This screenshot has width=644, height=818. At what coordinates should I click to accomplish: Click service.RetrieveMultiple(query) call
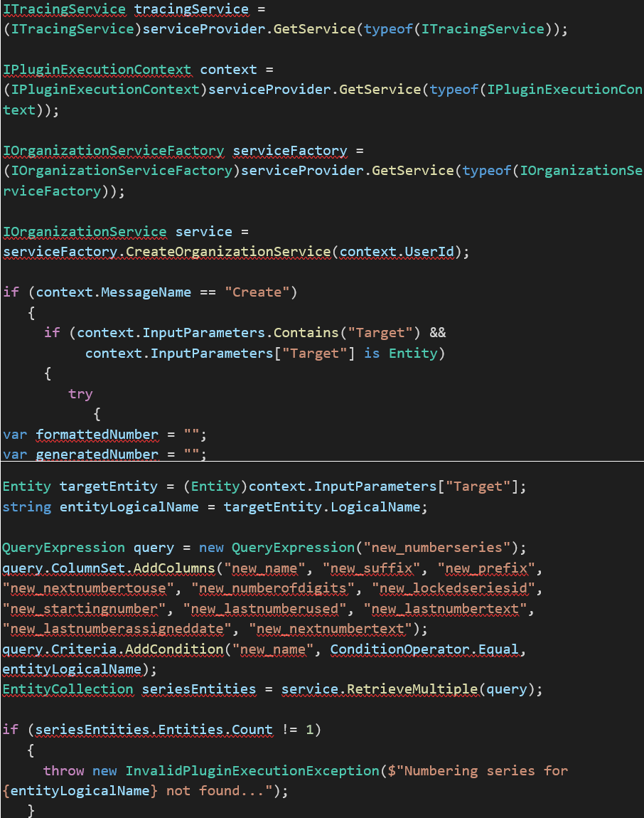pyautogui.click(x=408, y=690)
